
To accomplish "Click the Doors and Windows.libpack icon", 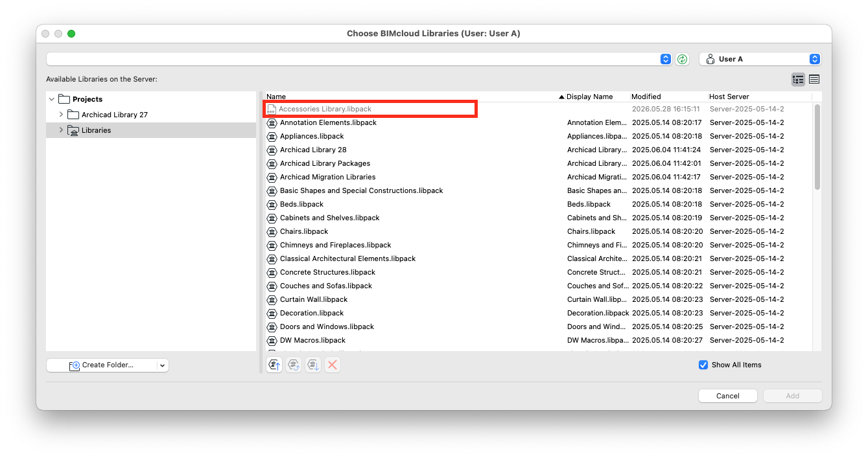I will click(272, 327).
